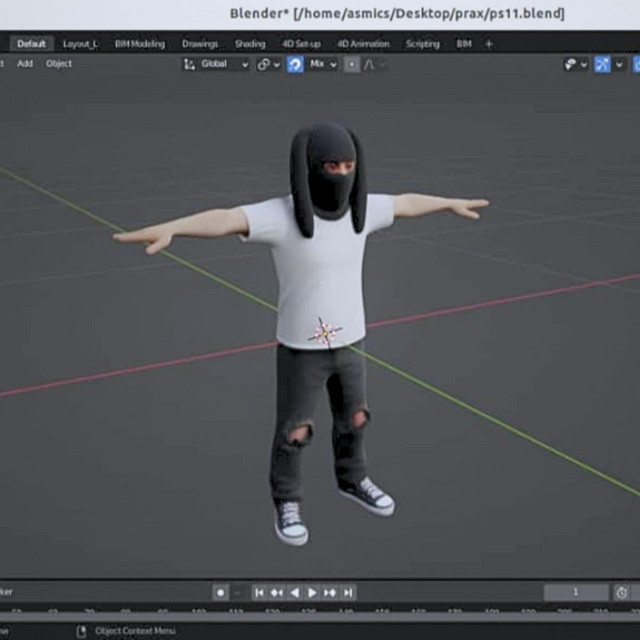Open the Global transform orientation dropdown
The height and width of the screenshot is (640, 640).
216,64
